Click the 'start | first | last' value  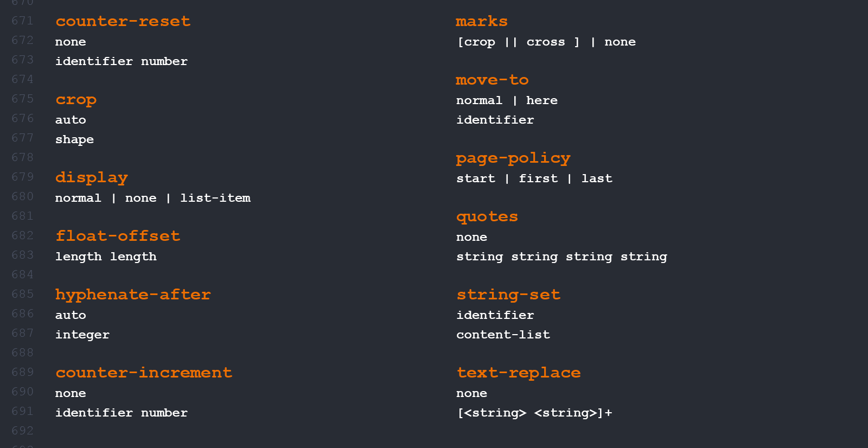pyautogui.click(x=534, y=178)
